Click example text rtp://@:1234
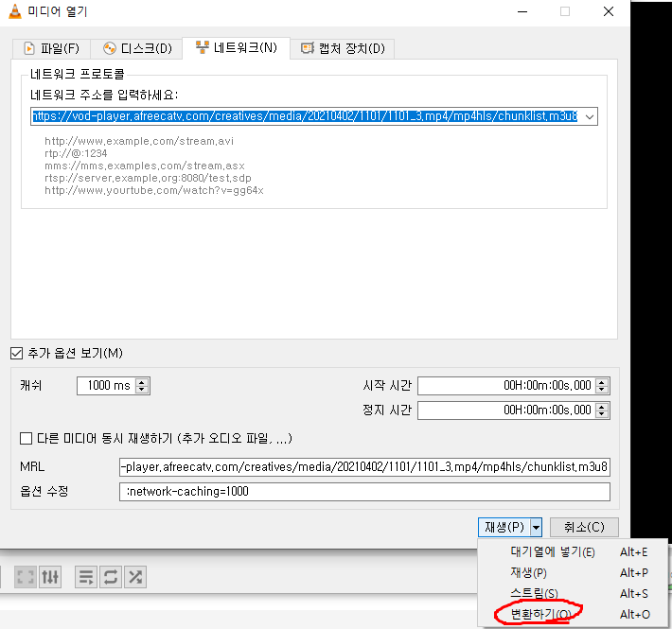 point(76,153)
